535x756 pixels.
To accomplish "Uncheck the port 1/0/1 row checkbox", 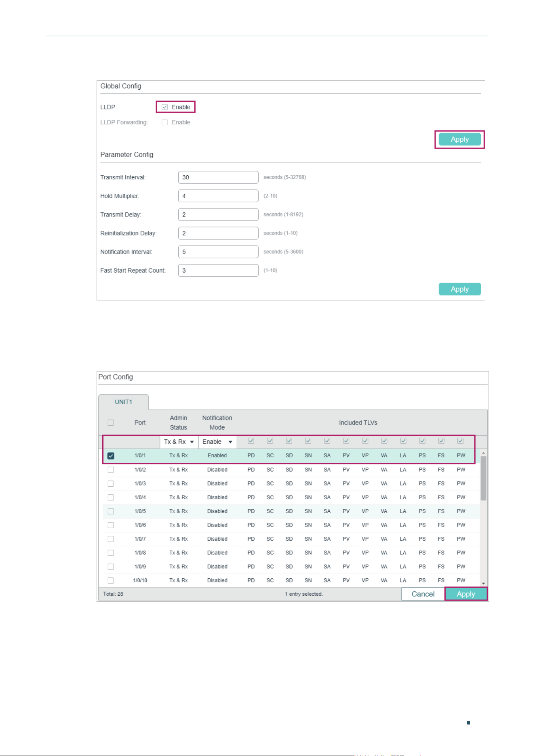I will coord(111,456).
